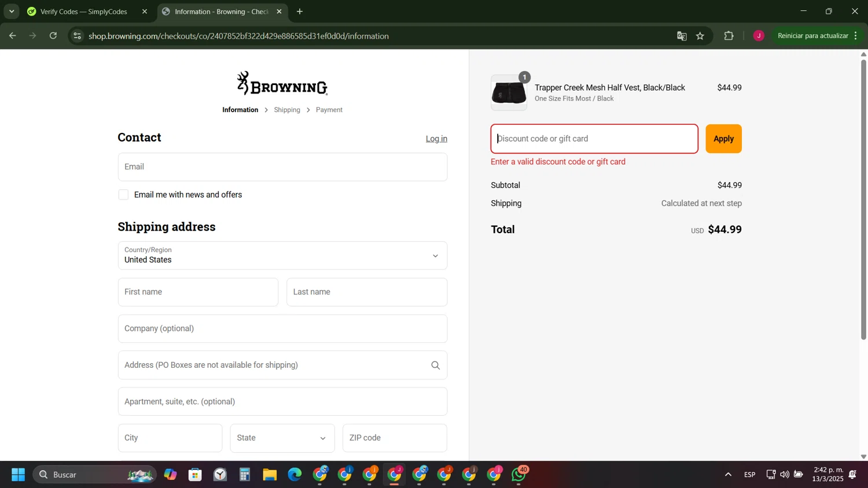The width and height of the screenshot is (868, 488).
Task: Go forward with the browser forward arrow
Action: (33, 36)
